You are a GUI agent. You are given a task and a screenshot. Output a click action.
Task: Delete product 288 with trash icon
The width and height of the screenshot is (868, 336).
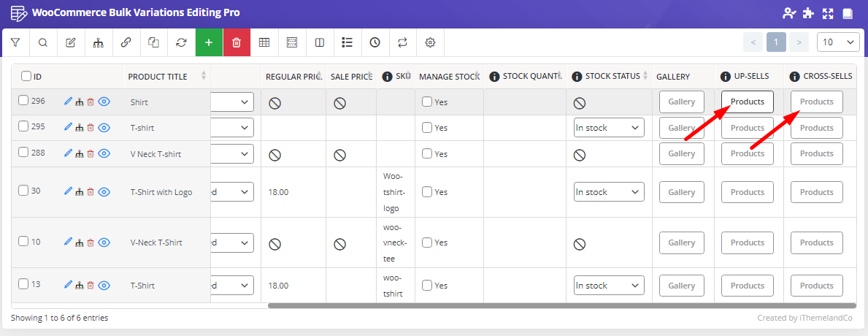(91, 153)
